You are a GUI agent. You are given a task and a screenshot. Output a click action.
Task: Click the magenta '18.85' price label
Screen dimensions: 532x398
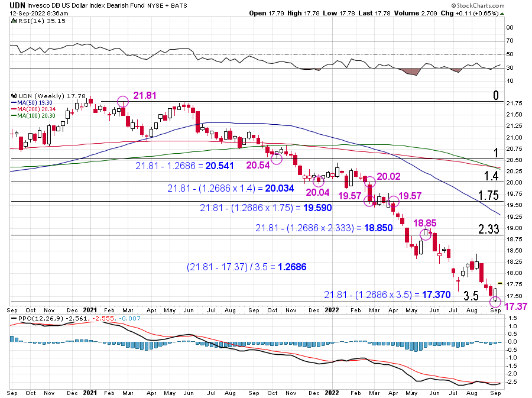tap(425, 223)
